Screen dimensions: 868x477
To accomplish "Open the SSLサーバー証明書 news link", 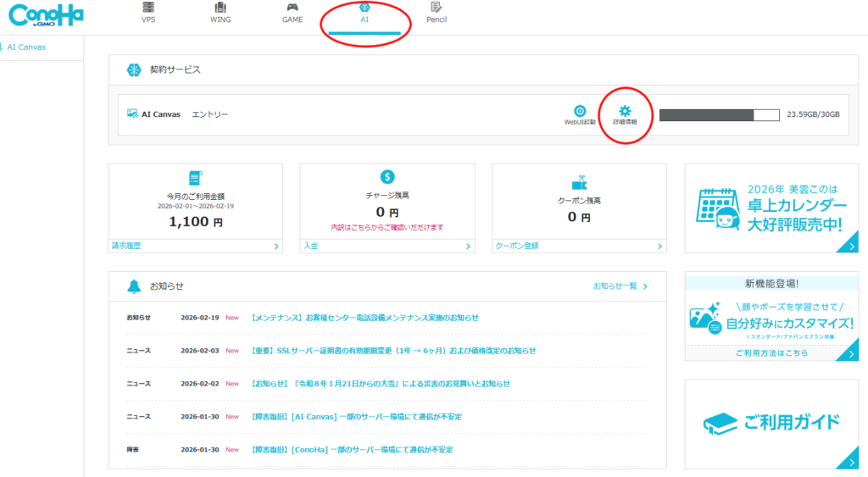I will click(392, 351).
